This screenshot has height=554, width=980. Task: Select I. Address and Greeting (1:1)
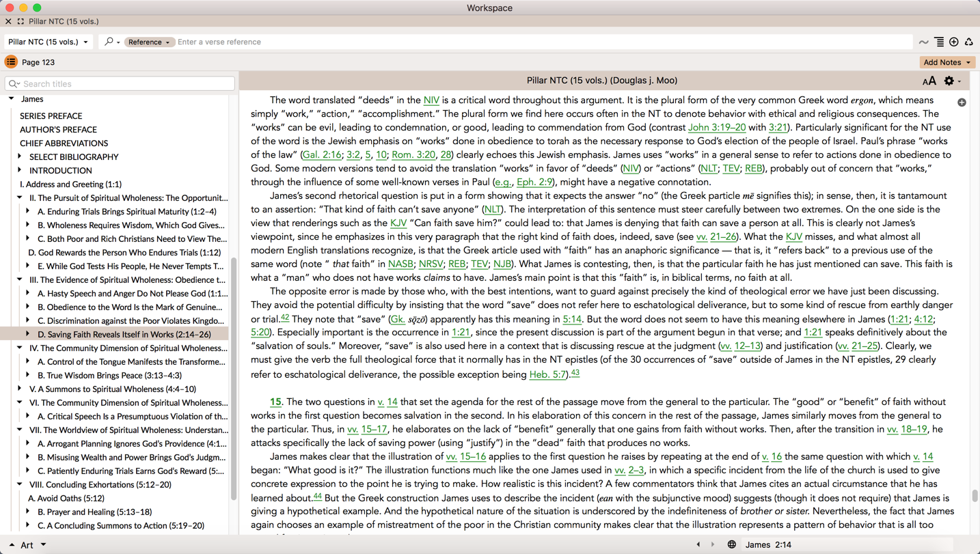click(x=70, y=184)
